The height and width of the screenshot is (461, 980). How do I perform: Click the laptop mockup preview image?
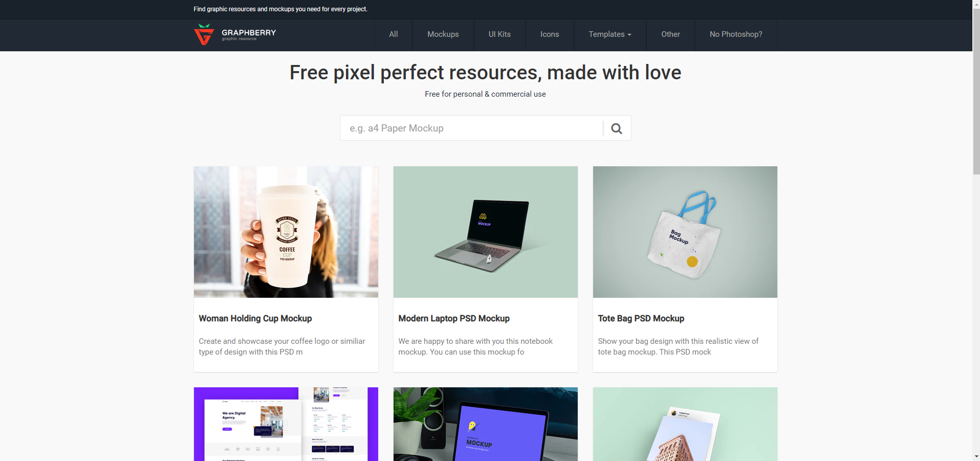coord(486,232)
